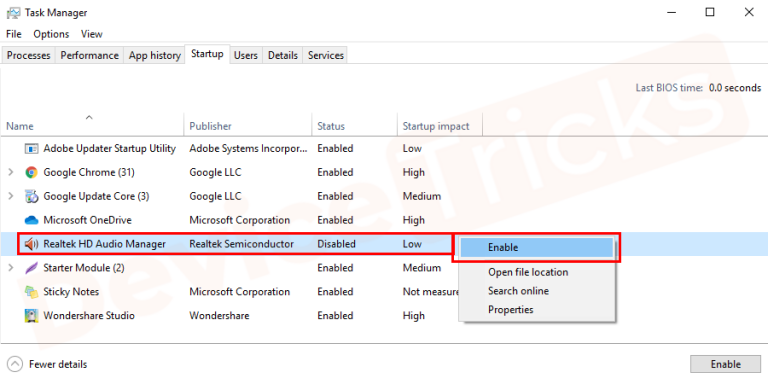Viewport: 768px width, 384px height.
Task: Click the Wondershare publisher cell
Action: point(219,316)
